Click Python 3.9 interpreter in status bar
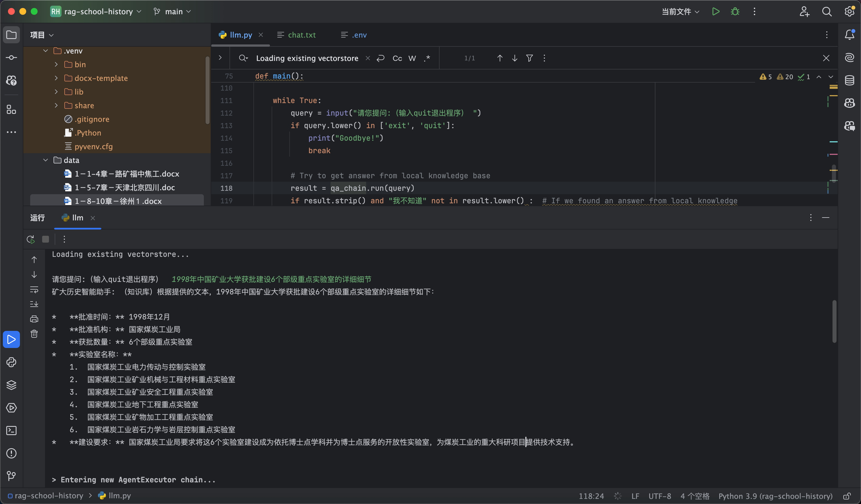Screen dimensions: 861x504 tap(775, 496)
